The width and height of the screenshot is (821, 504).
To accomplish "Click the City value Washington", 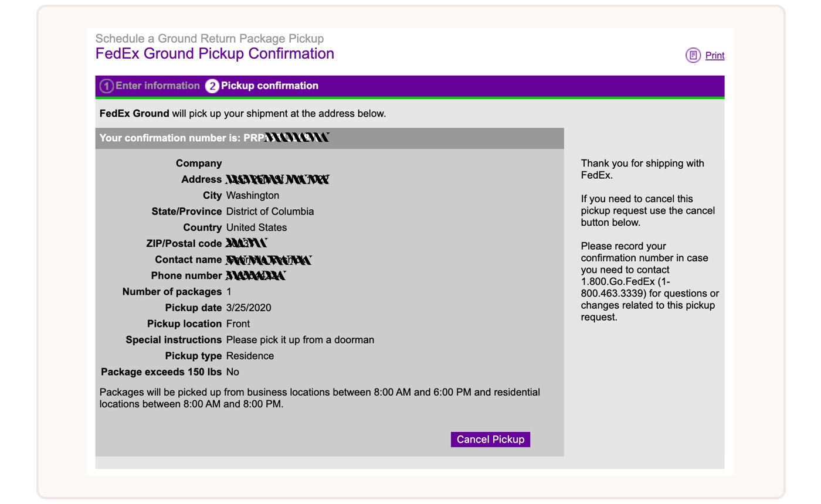I will click(253, 196).
